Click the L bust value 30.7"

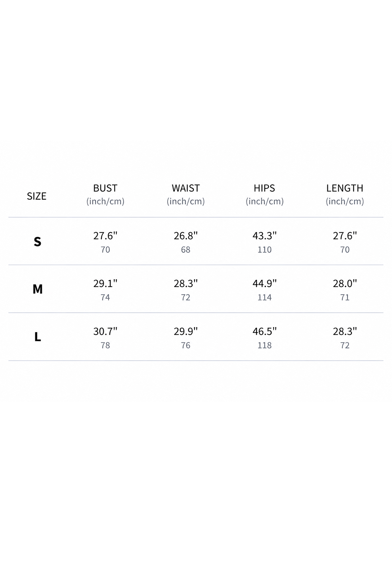[x=105, y=331]
